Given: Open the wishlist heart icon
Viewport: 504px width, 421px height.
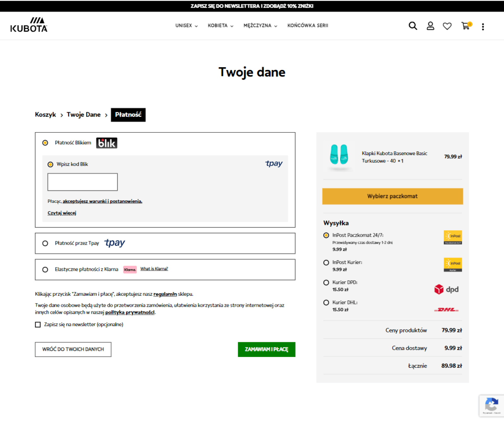Looking at the screenshot, I should click(447, 26).
